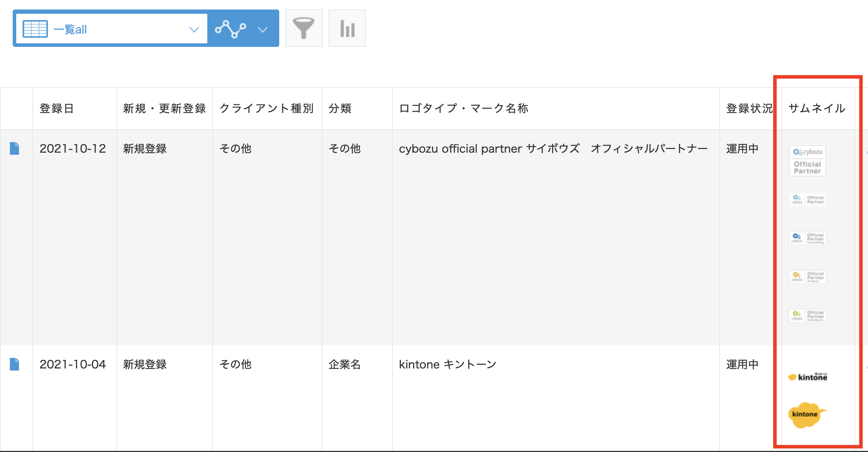Image resolution: width=868 pixels, height=452 pixels.
Task: Open record details for 2021-10-04 row
Action: pos(14,364)
